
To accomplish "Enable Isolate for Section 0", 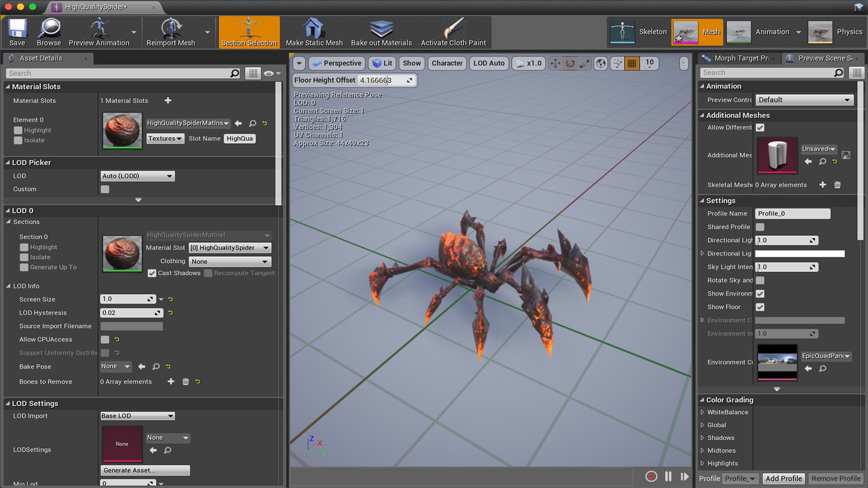I will point(24,258).
